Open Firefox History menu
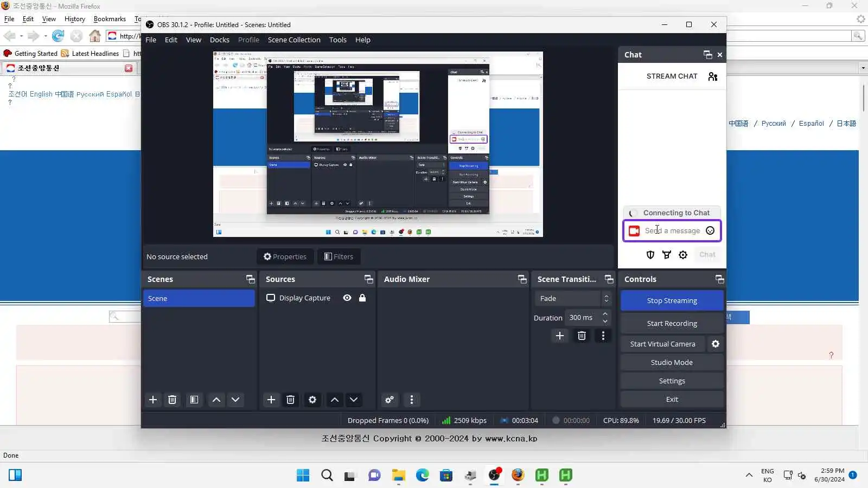 tap(75, 19)
